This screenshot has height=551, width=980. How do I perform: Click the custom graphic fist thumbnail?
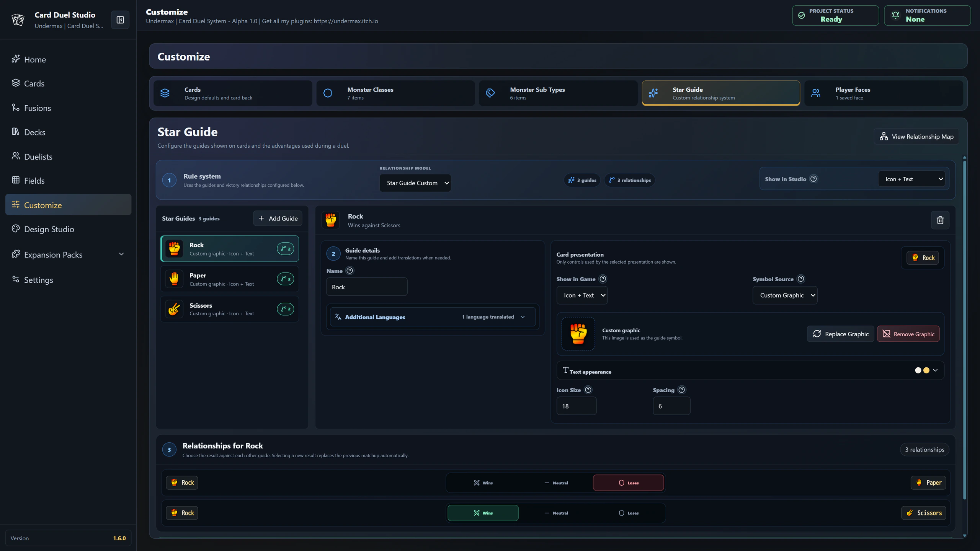(578, 334)
